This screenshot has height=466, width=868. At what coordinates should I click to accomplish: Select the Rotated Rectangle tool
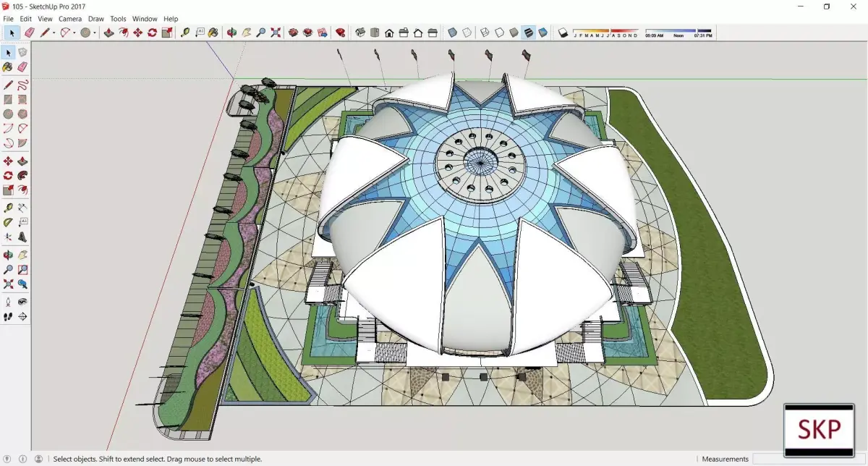[x=22, y=100]
